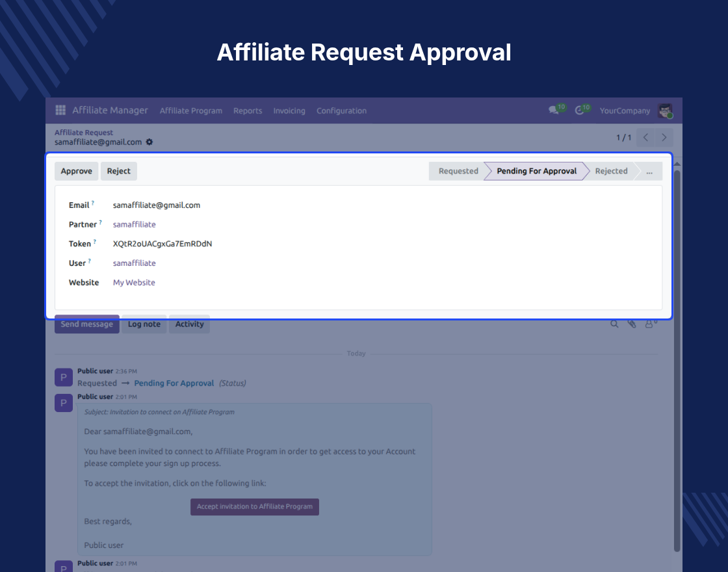The image size is (728, 572).
Task: Click the help mark beside Token
Action: 95,242
